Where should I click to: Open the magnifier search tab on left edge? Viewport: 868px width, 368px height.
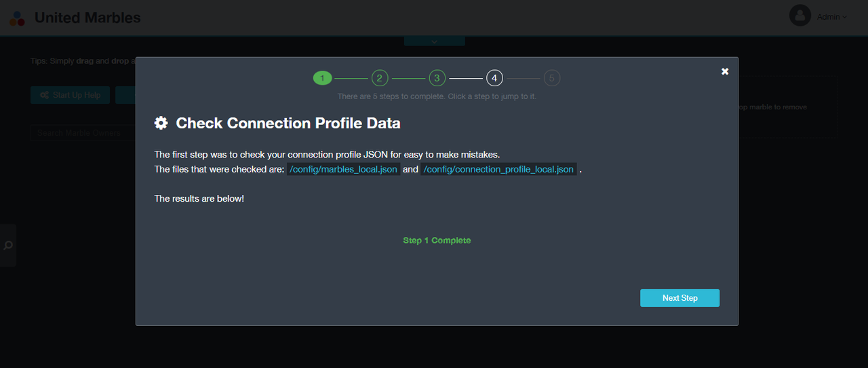8,245
